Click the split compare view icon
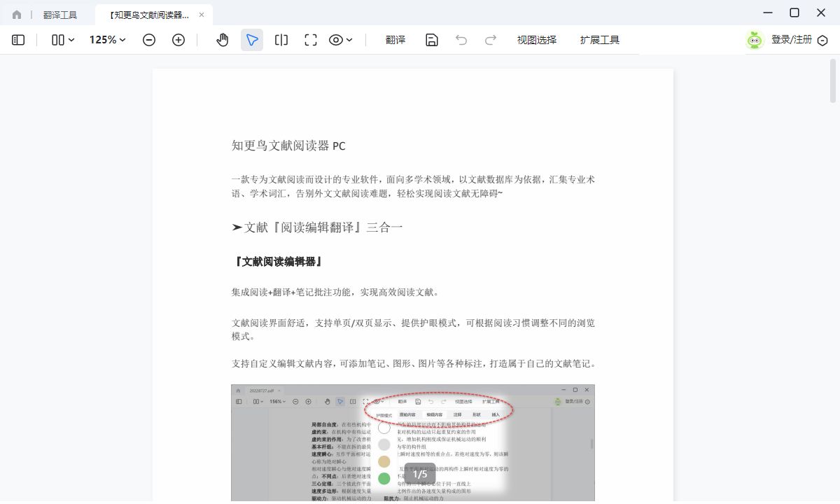The height and width of the screenshot is (504, 840). pos(281,40)
